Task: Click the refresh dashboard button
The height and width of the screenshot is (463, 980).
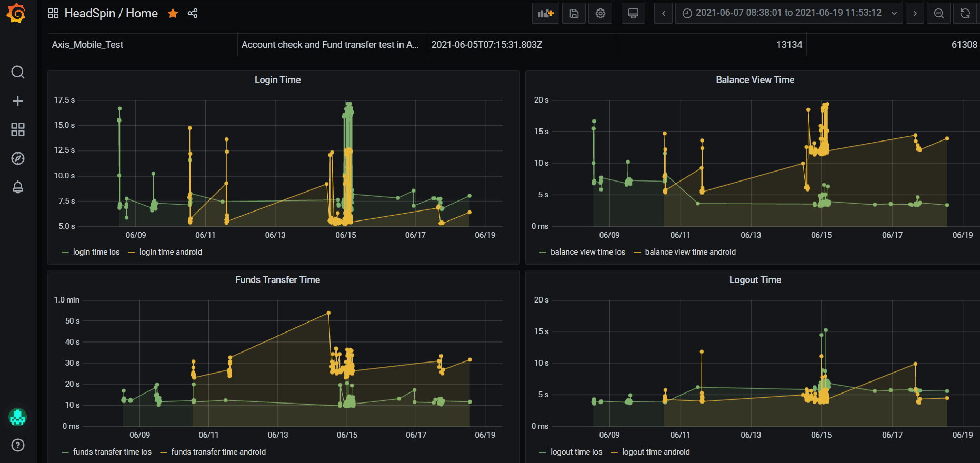Action: 965,13
